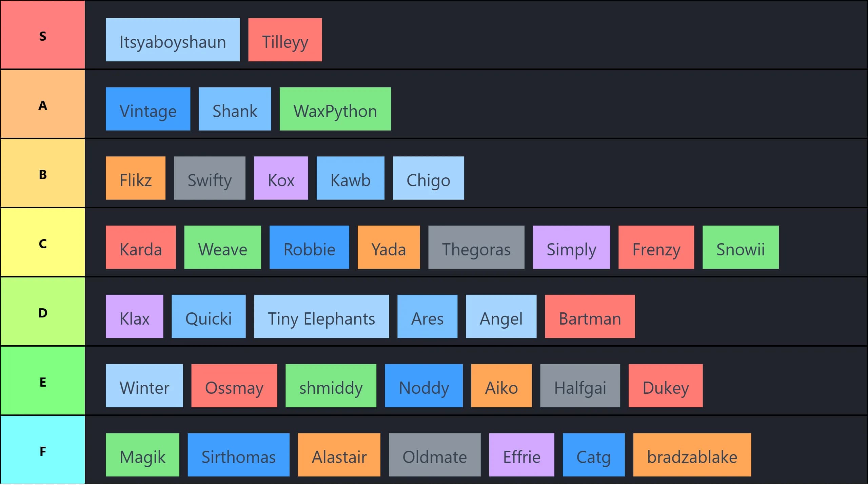Click the bradzablake orange tile
The height and width of the screenshot is (485, 868).
pyautogui.click(x=692, y=455)
